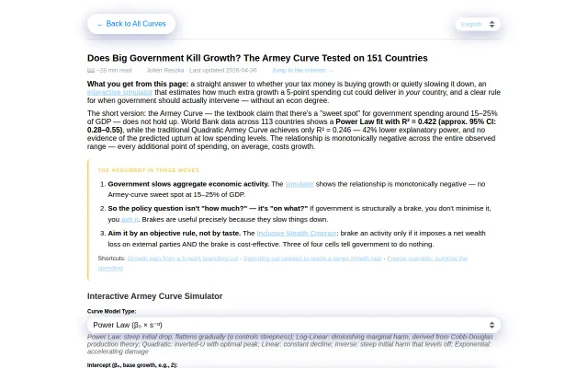Click the 'Curve Model Type:' label

click(x=112, y=311)
